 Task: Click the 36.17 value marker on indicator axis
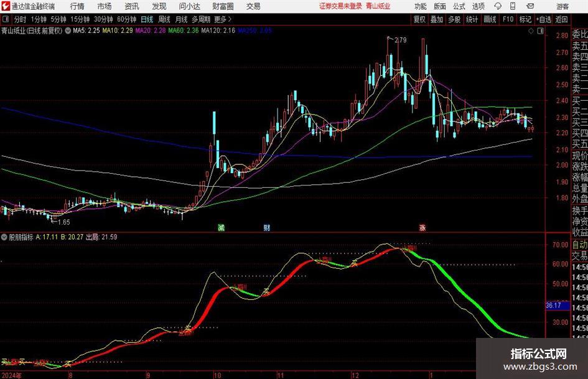(554, 306)
